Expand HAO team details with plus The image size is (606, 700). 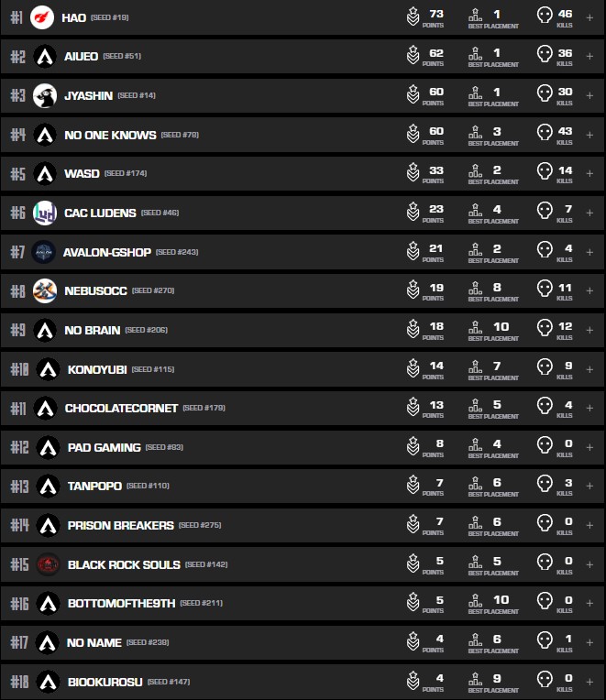point(589,17)
